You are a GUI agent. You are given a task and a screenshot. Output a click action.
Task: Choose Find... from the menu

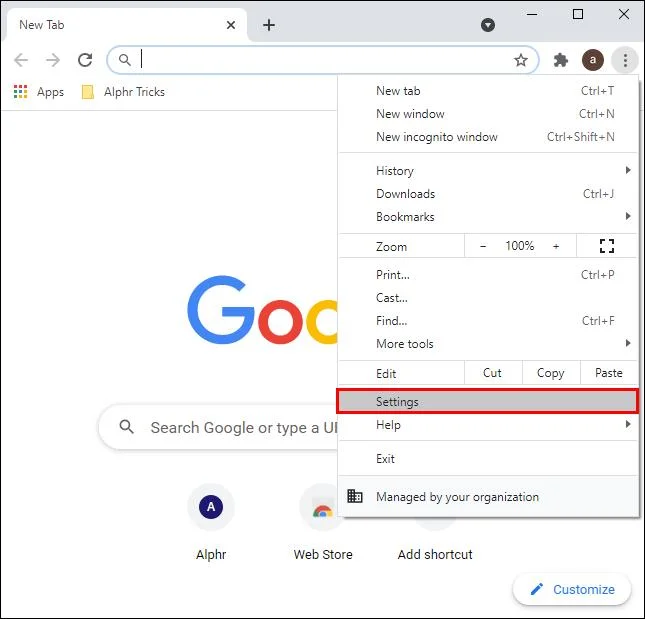pyautogui.click(x=488, y=320)
